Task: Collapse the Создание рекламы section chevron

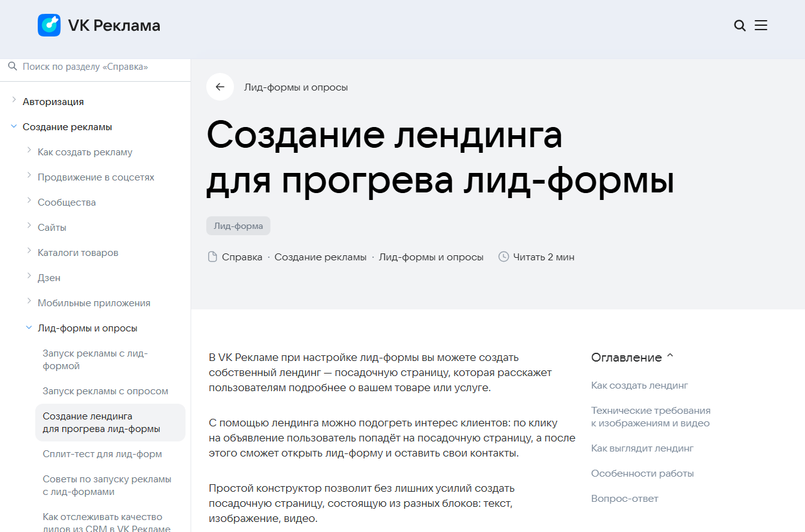Action: pos(14,126)
